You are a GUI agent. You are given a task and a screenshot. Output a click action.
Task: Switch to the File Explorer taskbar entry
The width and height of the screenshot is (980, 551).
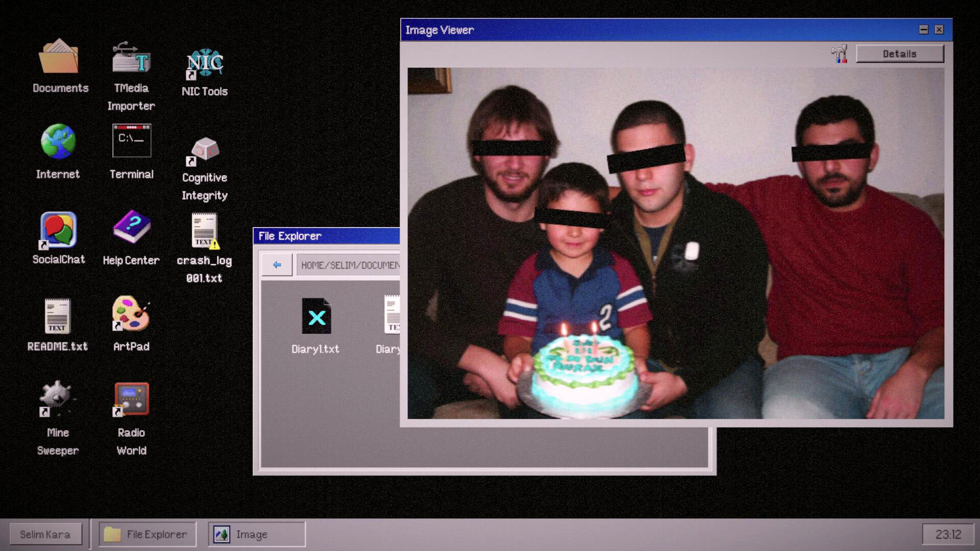point(147,534)
